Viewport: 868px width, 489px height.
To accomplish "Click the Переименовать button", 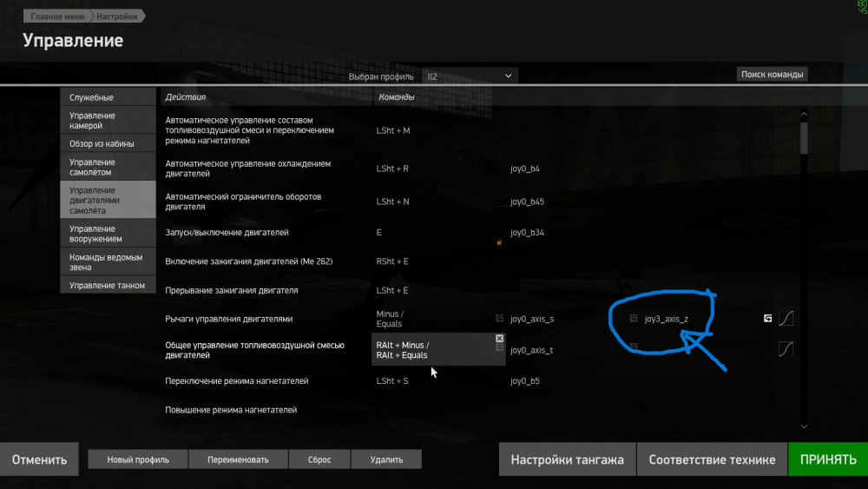I will [238, 459].
